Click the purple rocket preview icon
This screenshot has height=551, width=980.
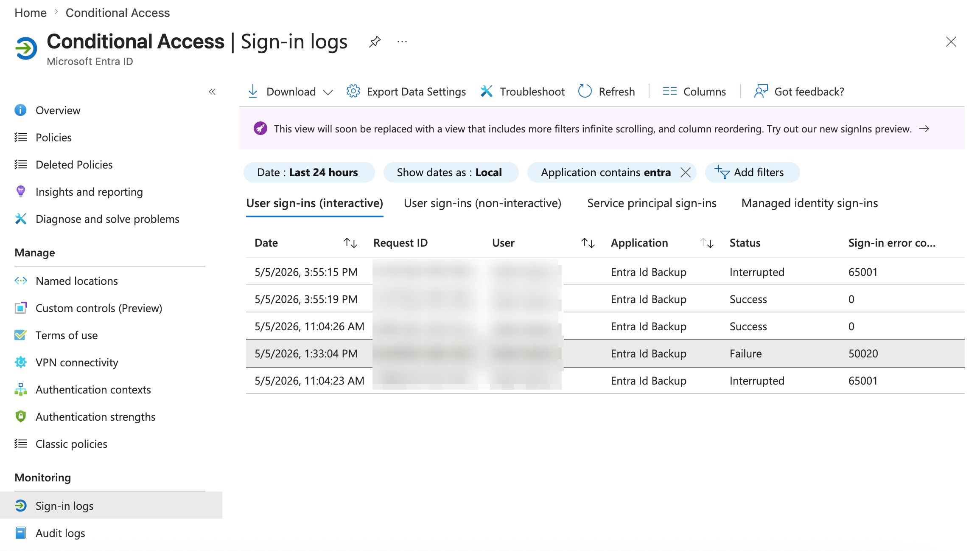tap(260, 128)
